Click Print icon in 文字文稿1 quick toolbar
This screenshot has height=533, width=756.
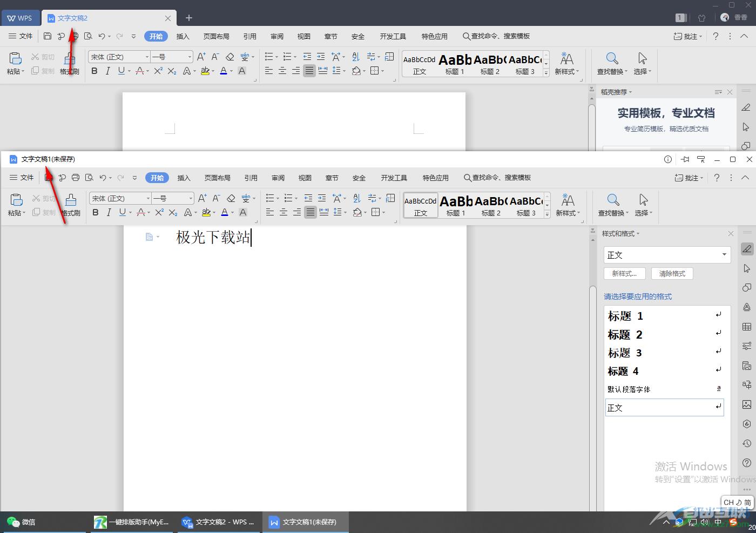pyautogui.click(x=76, y=178)
